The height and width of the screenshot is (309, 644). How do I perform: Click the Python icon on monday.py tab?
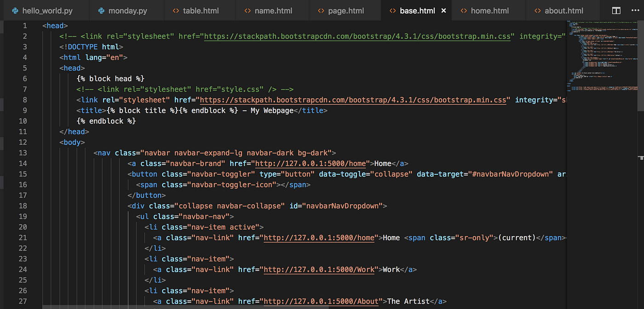101,11
